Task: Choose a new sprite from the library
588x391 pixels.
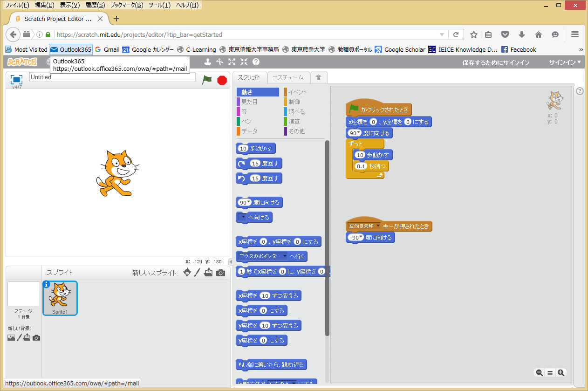Action: (x=187, y=273)
